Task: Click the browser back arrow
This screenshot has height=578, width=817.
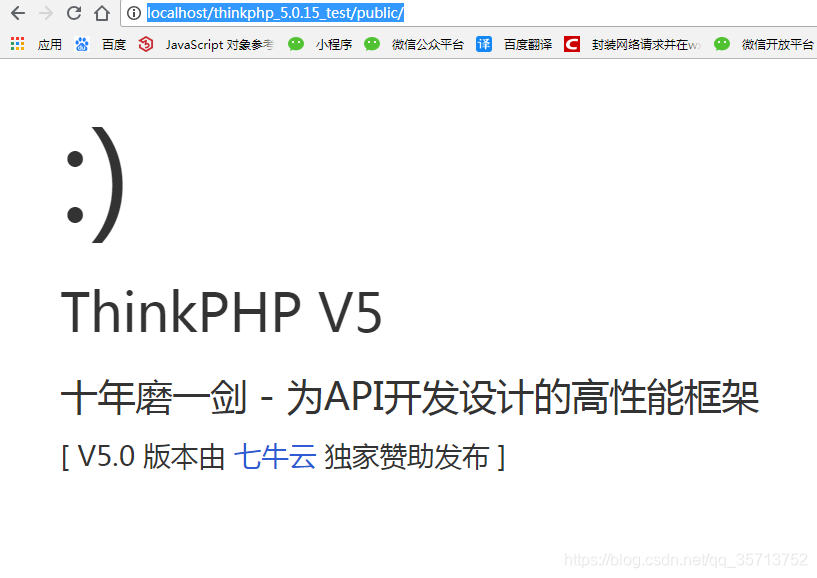Action: coord(18,13)
